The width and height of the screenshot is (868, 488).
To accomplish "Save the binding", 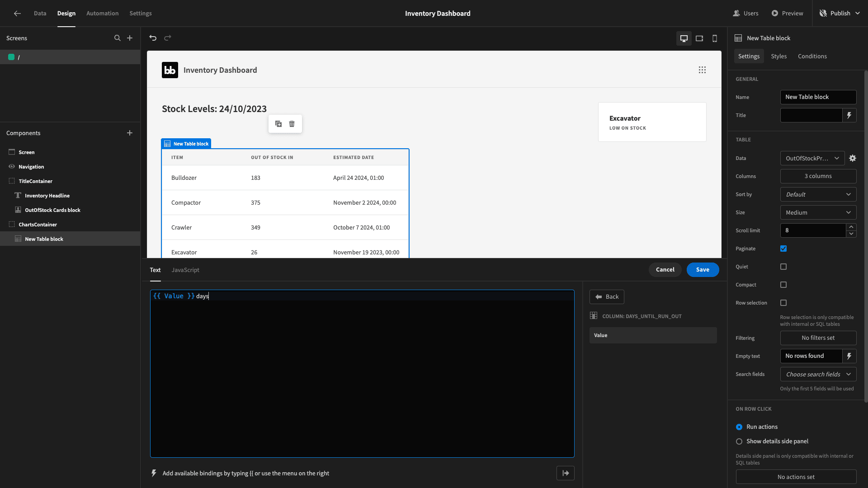I will click(x=703, y=270).
